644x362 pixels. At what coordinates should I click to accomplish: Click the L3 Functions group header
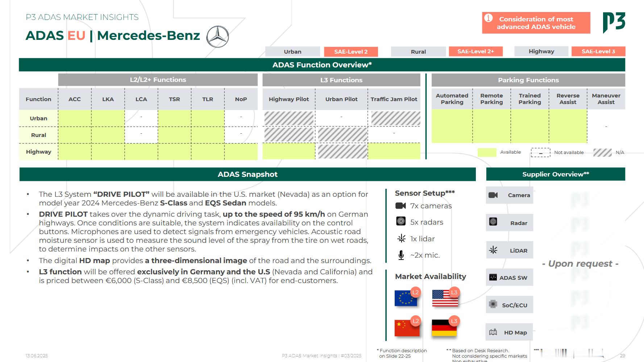coord(341,80)
